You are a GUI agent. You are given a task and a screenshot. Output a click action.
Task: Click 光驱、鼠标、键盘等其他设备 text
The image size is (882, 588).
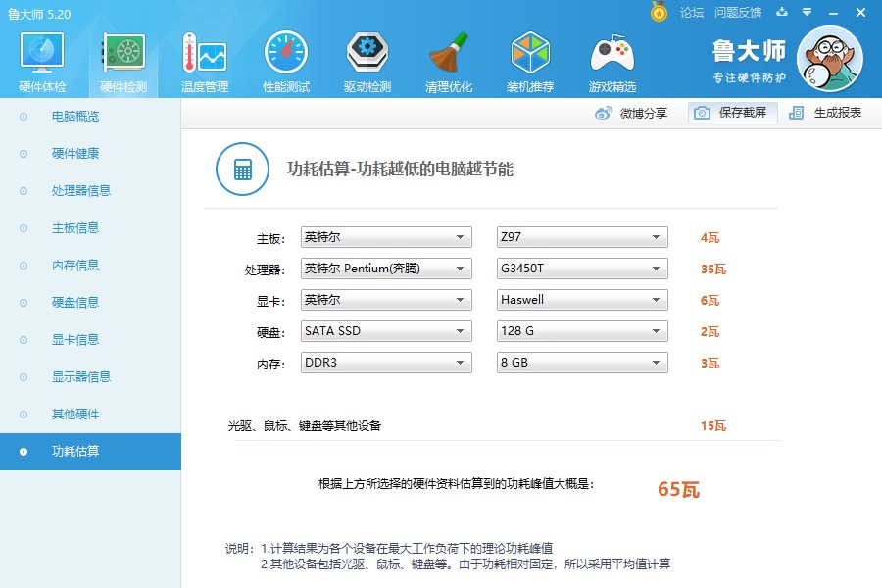tap(305, 426)
